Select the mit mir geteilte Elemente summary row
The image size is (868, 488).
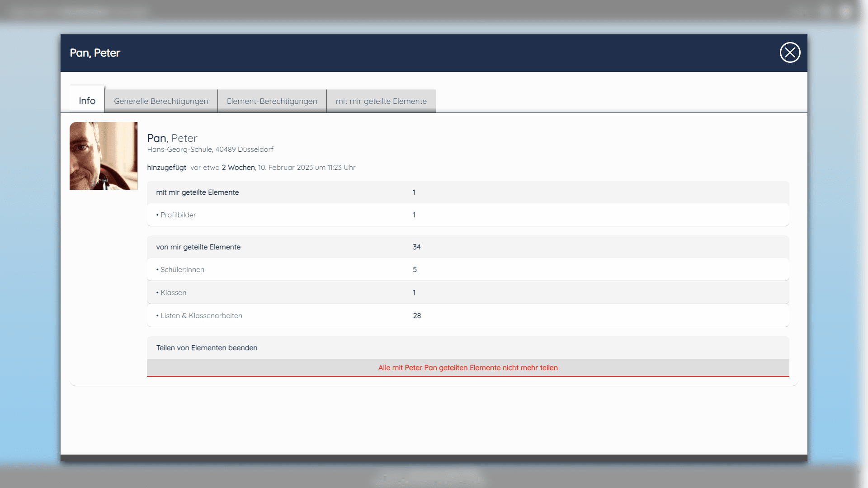(468, 192)
